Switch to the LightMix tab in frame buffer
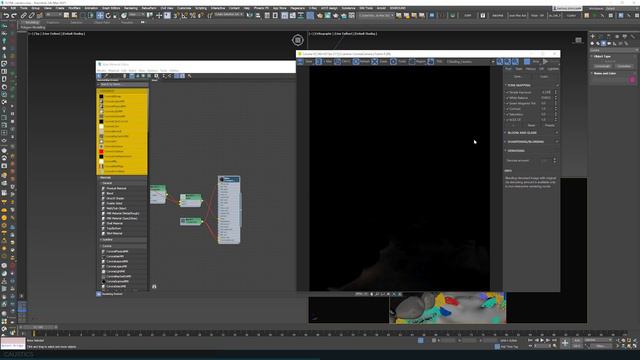 553,69
